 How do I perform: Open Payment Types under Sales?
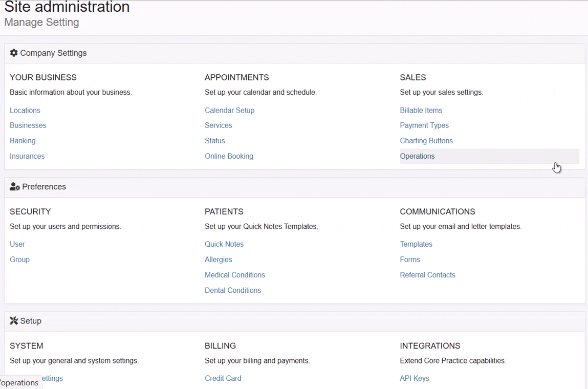click(424, 125)
